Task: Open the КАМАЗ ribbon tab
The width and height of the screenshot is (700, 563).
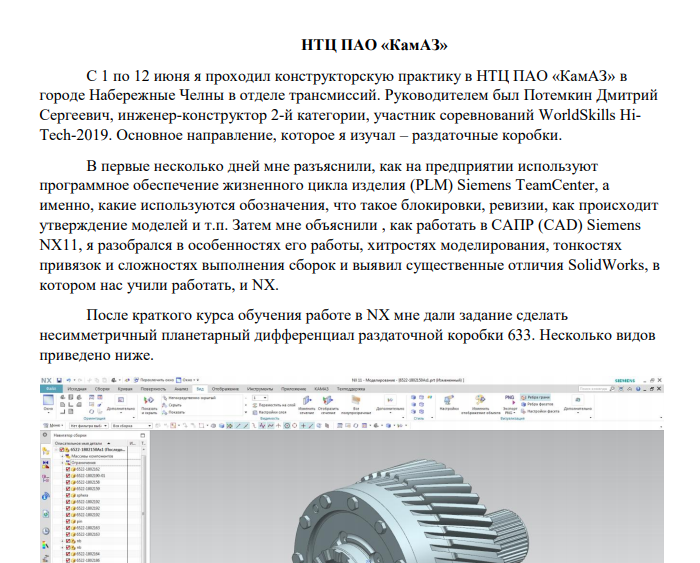Action: [321, 389]
